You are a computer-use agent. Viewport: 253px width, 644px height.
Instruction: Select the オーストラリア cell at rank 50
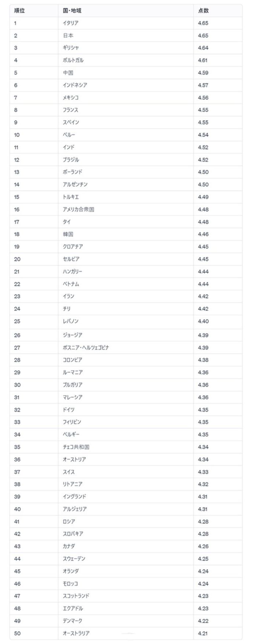[76, 633]
